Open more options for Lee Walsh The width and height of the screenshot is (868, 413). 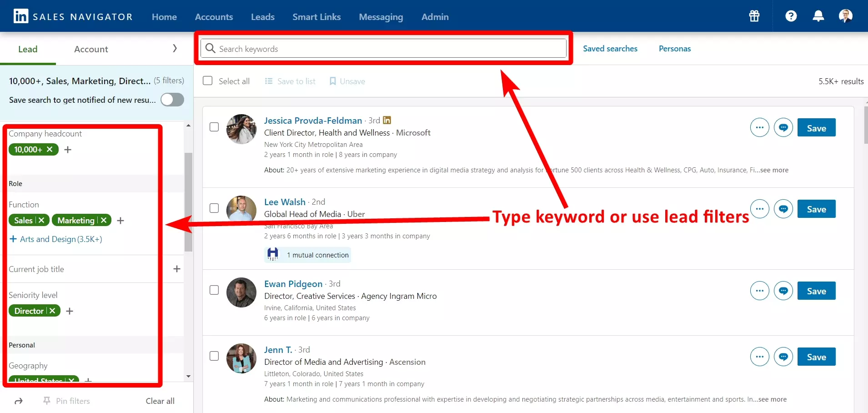coord(759,209)
